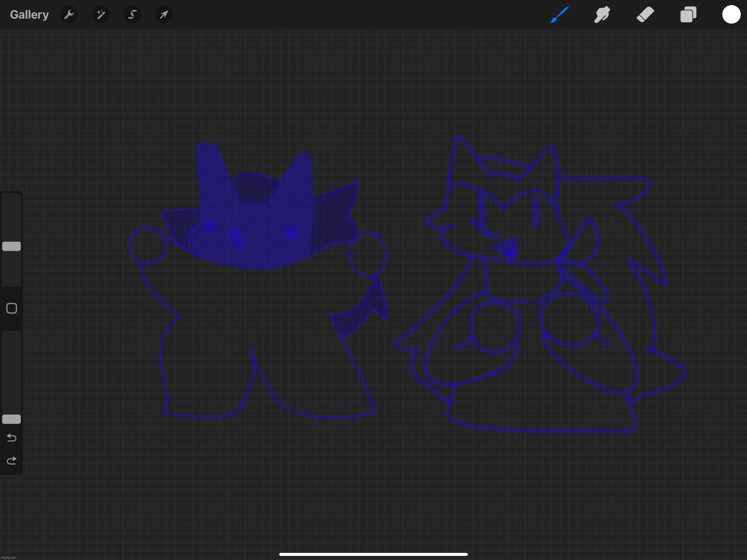Screen dimensions: 747x560
Task: Select the Smudge tool
Action: [x=602, y=14]
